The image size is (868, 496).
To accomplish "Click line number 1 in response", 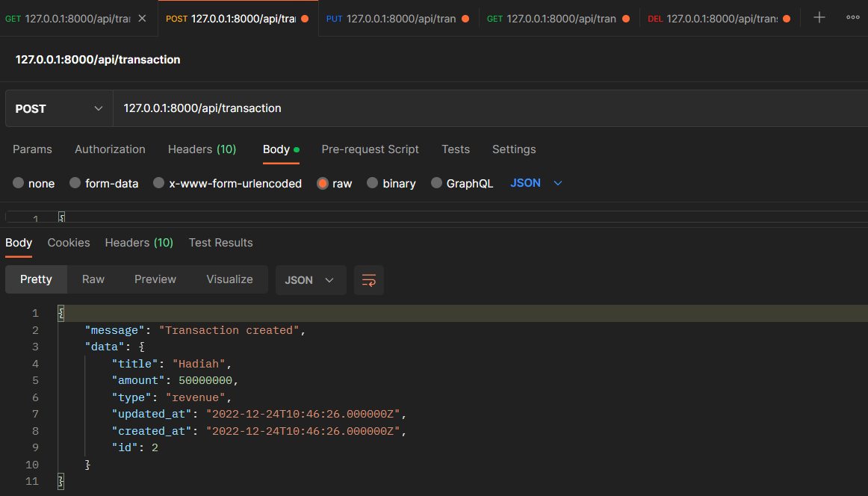I will 35,313.
